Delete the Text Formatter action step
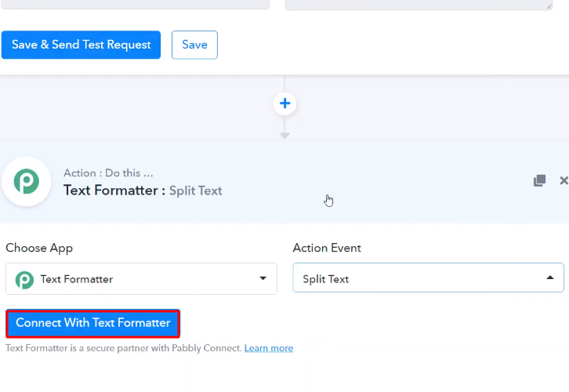This screenshot has width=569, height=392. 564,180
